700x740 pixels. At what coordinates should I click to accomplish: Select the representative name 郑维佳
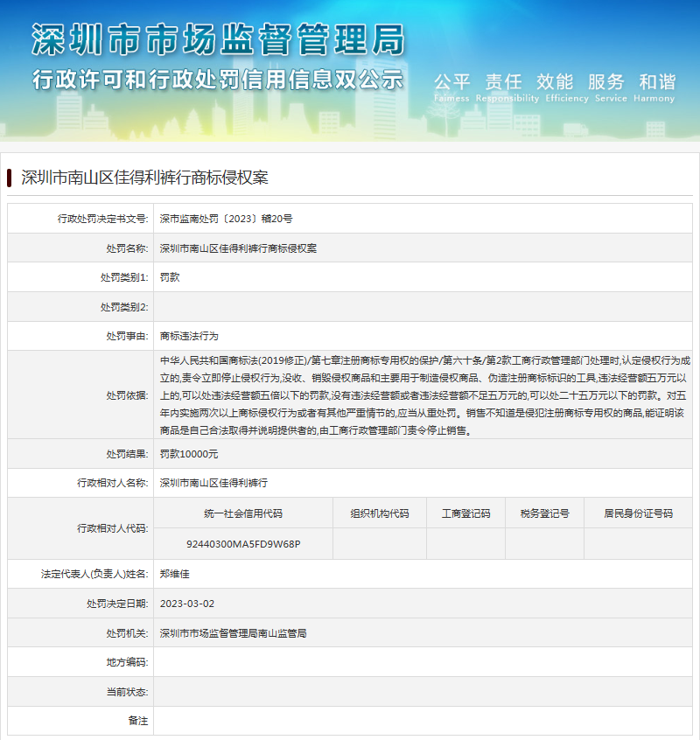(174, 574)
